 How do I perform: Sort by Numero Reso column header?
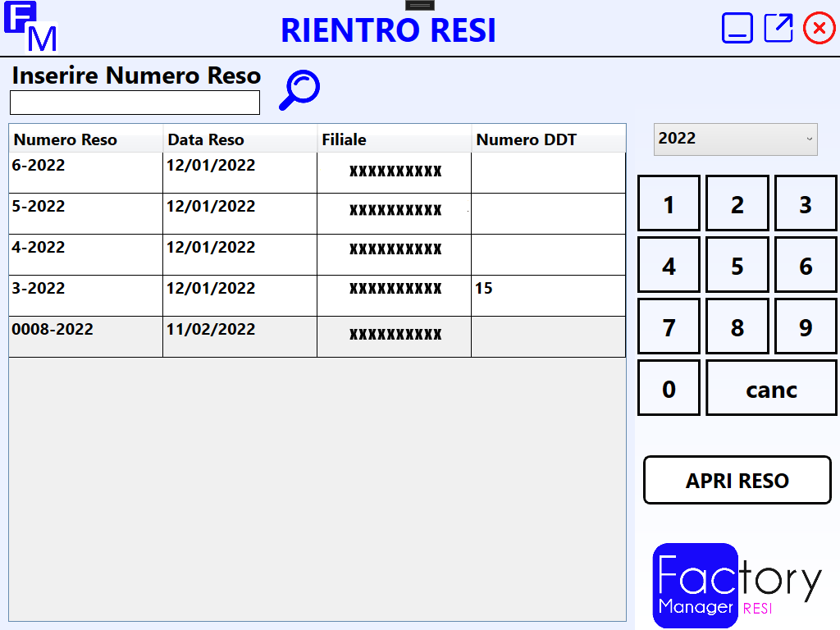(85, 139)
